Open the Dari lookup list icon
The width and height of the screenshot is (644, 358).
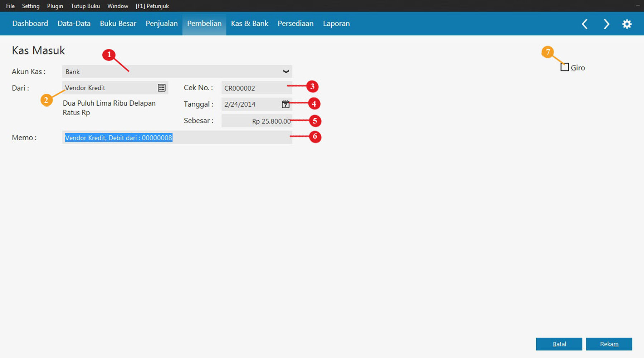click(x=162, y=88)
